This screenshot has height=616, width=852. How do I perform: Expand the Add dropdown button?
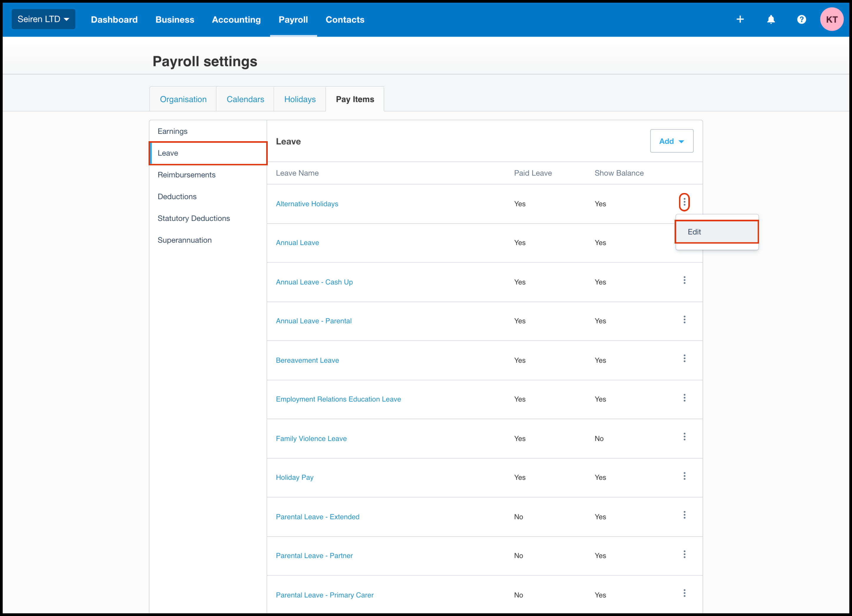671,141
